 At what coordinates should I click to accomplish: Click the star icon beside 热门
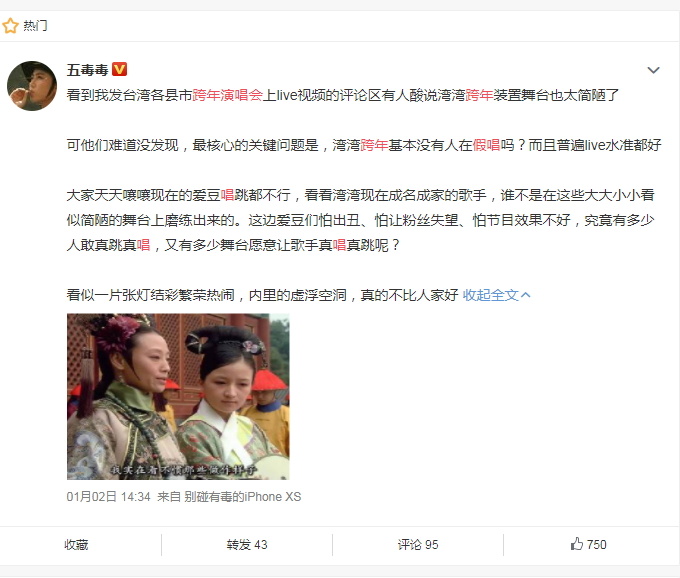[10, 26]
